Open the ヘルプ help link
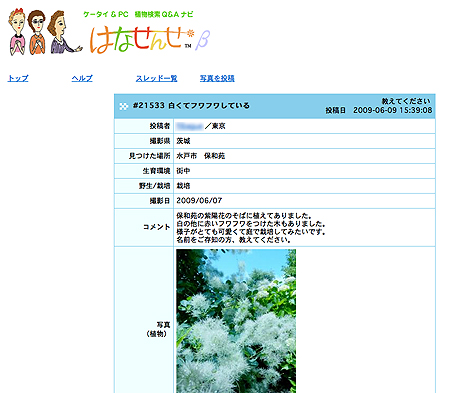This screenshot has height=393, width=450. pos(82,78)
